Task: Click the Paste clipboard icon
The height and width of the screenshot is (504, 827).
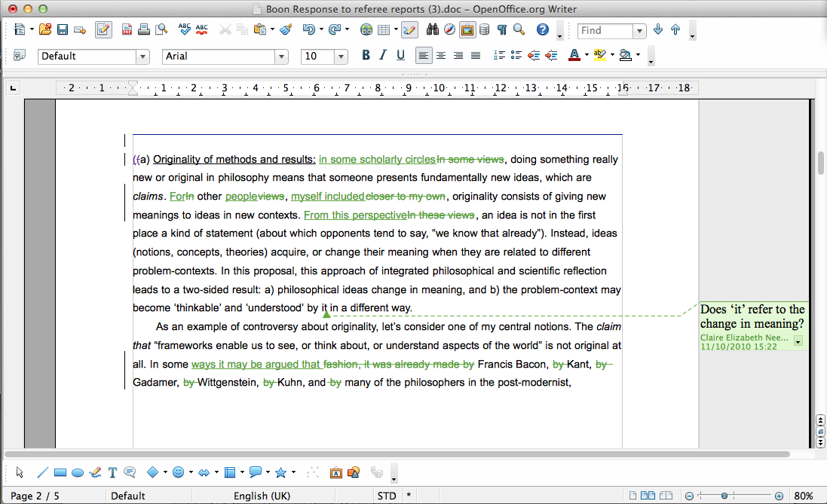Action: pyautogui.click(x=259, y=29)
